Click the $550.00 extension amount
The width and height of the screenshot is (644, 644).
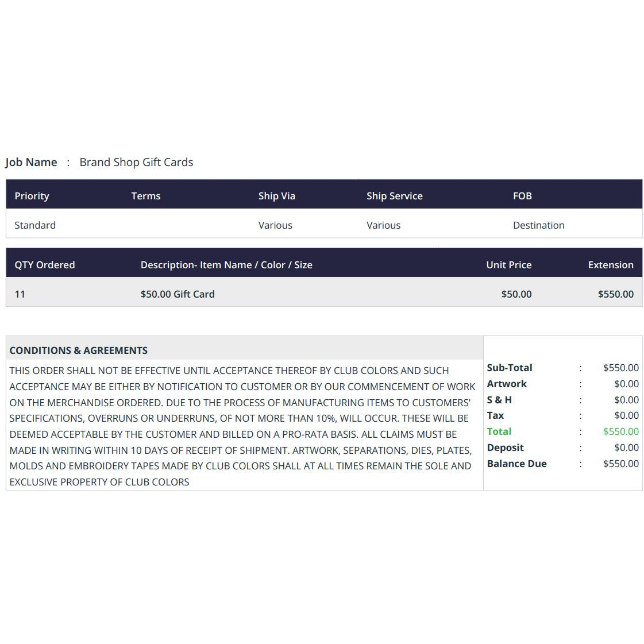point(616,294)
